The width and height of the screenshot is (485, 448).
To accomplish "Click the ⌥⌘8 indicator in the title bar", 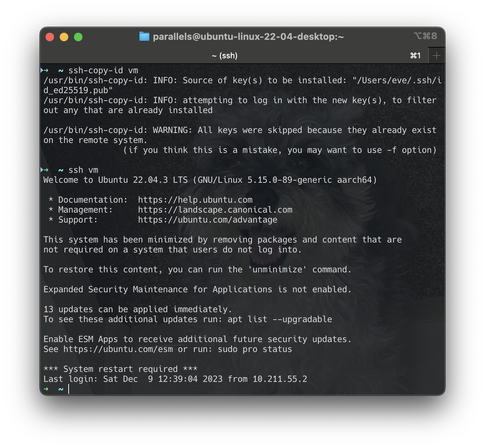I will (x=426, y=36).
